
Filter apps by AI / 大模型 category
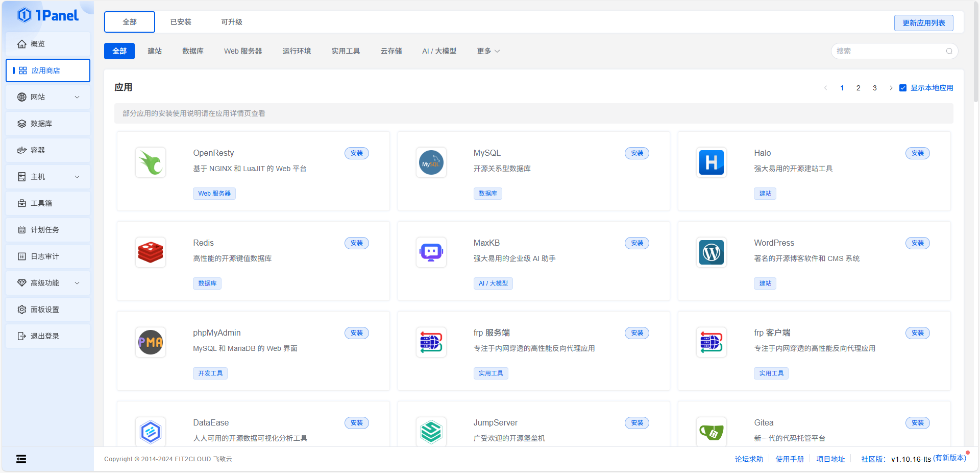point(439,51)
